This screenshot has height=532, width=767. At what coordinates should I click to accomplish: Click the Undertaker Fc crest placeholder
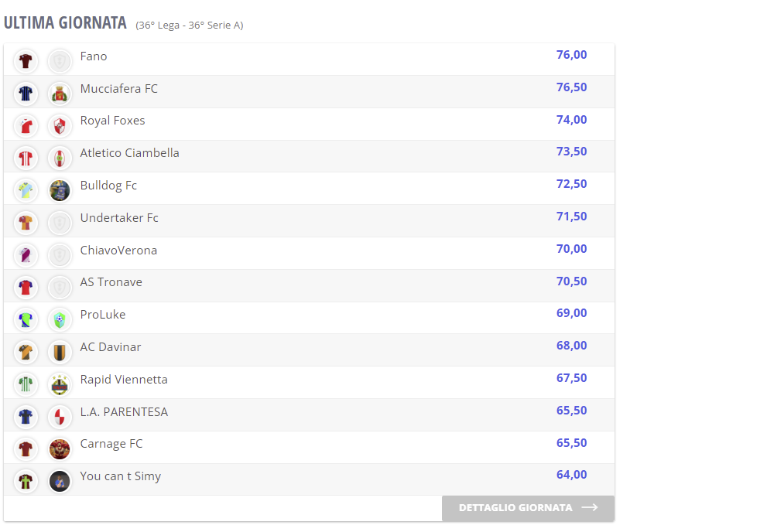pyautogui.click(x=60, y=223)
